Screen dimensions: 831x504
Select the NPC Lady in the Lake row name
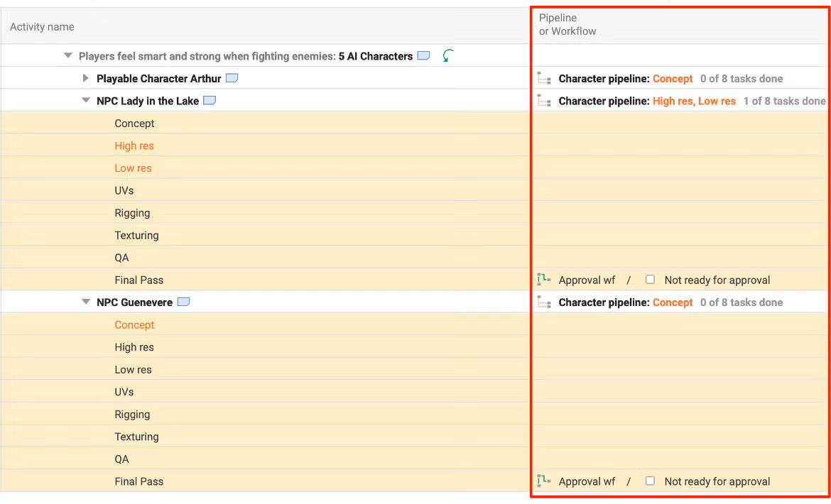click(148, 101)
